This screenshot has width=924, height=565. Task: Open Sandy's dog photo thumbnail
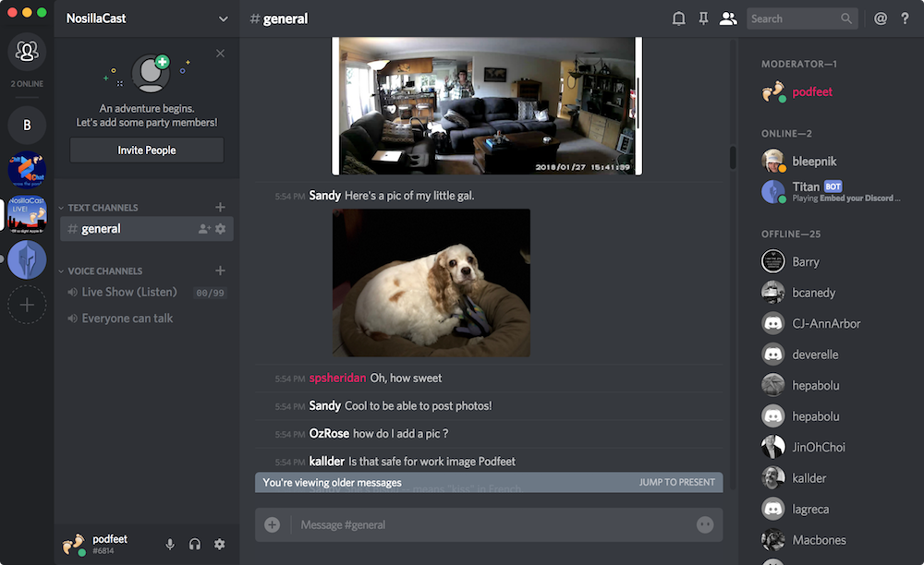pos(432,282)
